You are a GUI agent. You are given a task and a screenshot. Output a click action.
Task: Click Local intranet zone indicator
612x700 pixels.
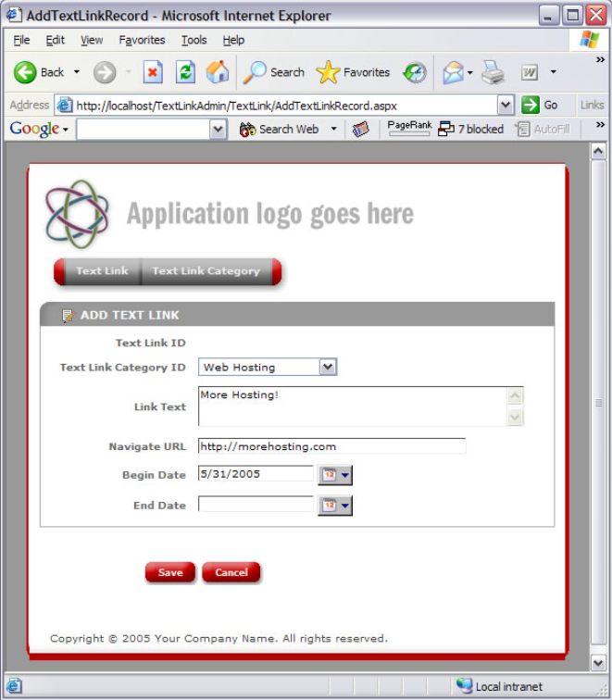(x=499, y=686)
